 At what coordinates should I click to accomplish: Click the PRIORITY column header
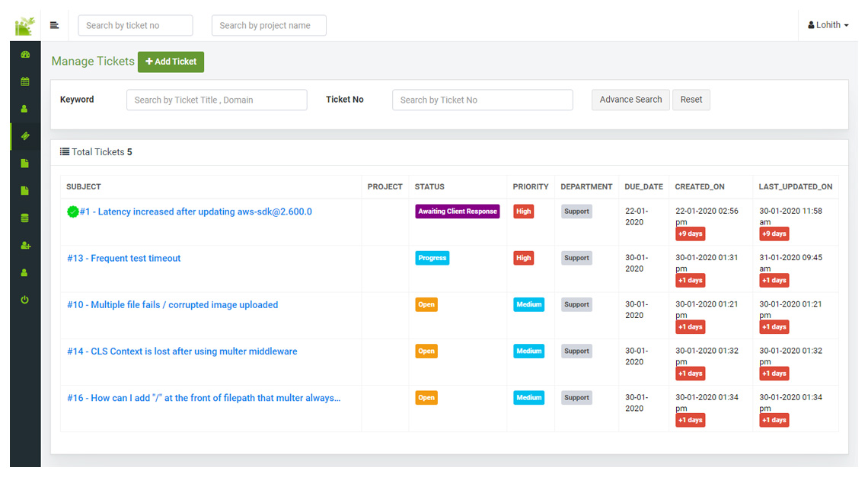(x=531, y=186)
